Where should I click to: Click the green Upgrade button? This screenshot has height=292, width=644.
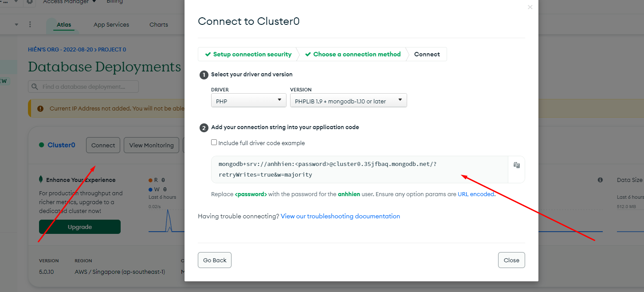(x=80, y=227)
